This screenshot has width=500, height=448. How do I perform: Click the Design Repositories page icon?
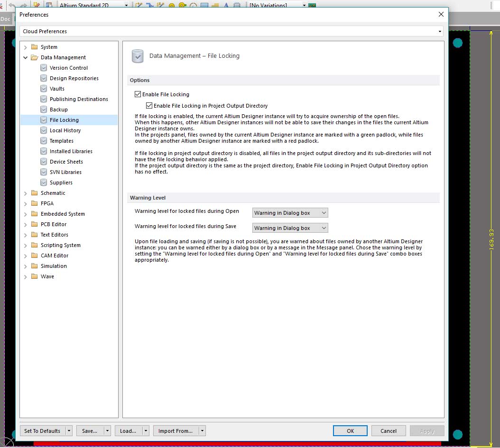coord(44,78)
